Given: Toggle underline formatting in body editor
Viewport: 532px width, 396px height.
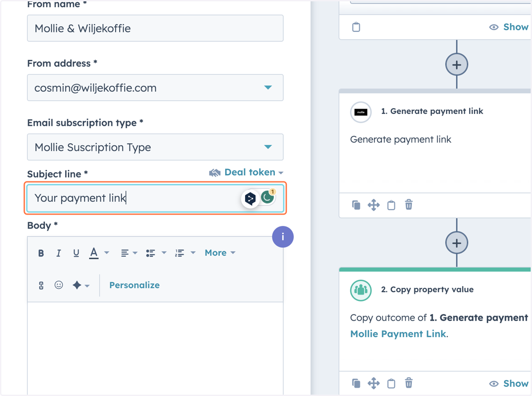Looking at the screenshot, I should [76, 253].
